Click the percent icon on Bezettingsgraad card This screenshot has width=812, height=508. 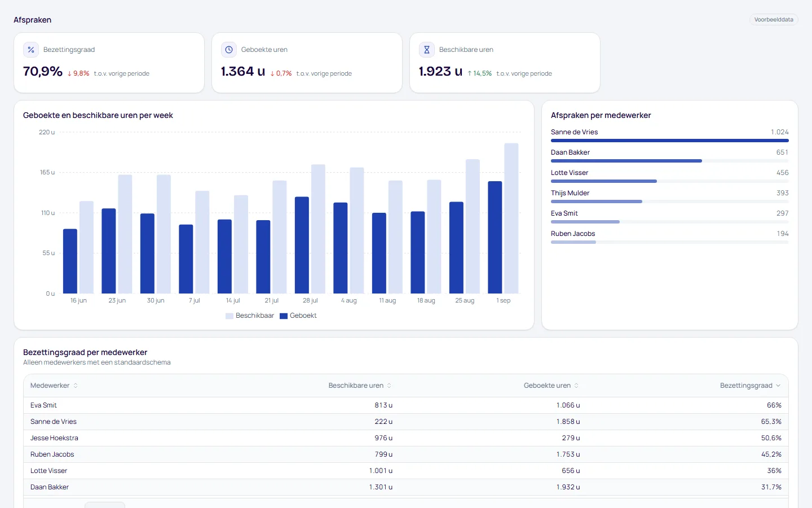31,50
